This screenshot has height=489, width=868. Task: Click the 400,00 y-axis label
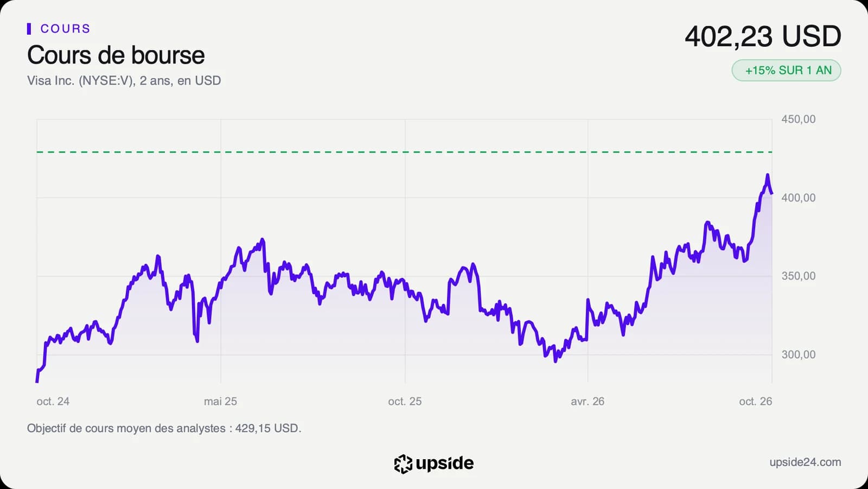pos(798,198)
